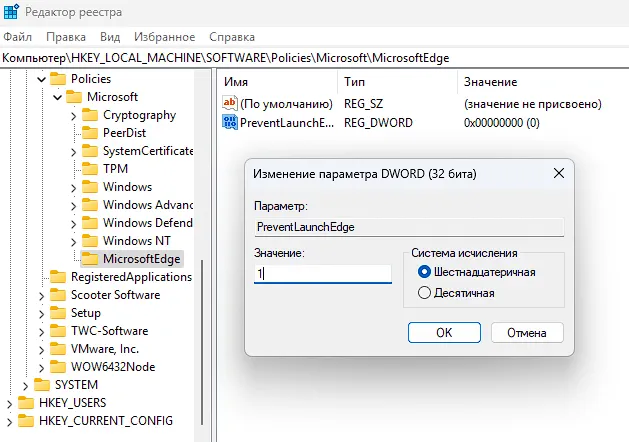Click the RegisteredApplications folder icon
The image size is (629, 442).
(58, 277)
